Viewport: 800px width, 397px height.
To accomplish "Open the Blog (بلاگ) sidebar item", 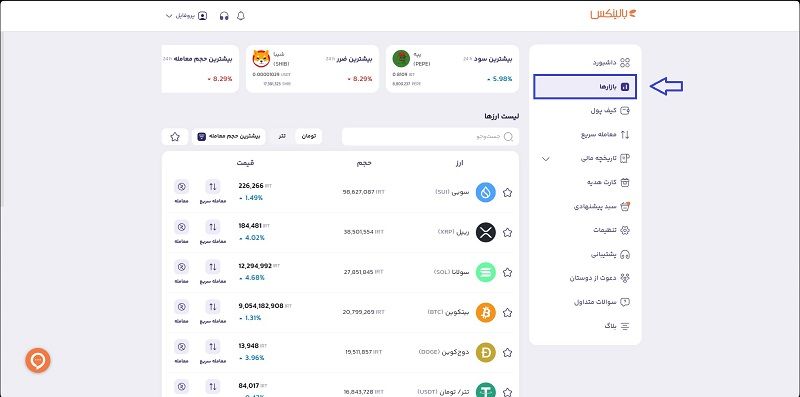I will coord(617,326).
